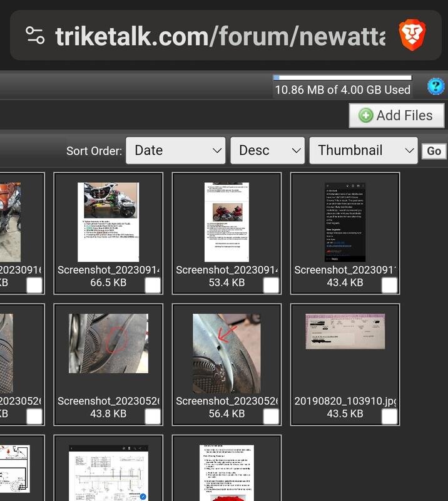This screenshot has height=501, width=448.
Task: Tick the checkbox under the cut-off tire tread thumbnail
Action: click(34, 416)
